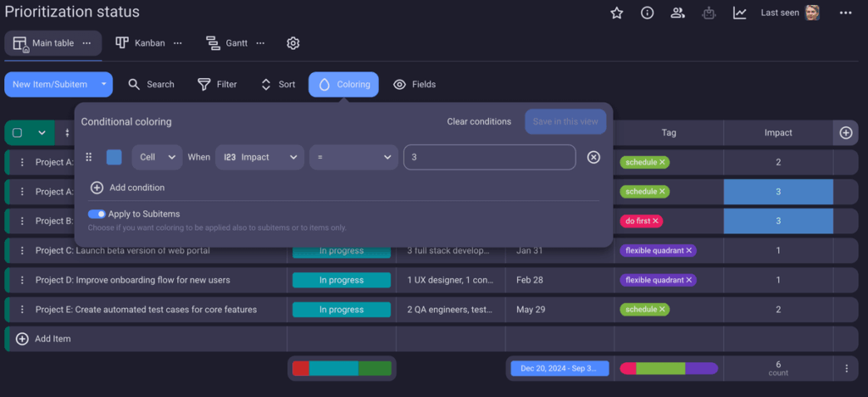Open the Fields visibility tool
Viewport: 868px width, 397px height.
click(x=414, y=85)
